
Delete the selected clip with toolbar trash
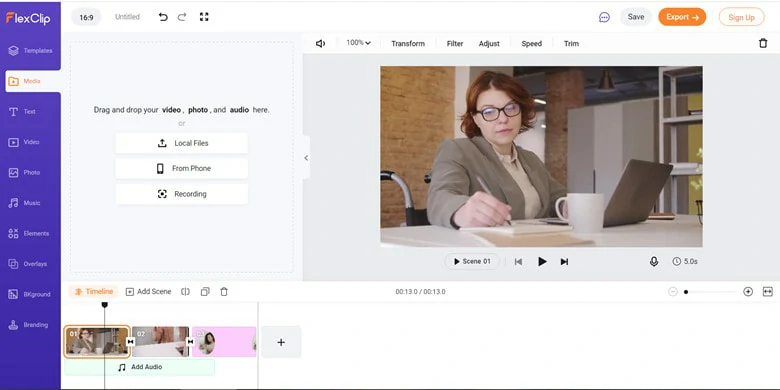[763, 43]
